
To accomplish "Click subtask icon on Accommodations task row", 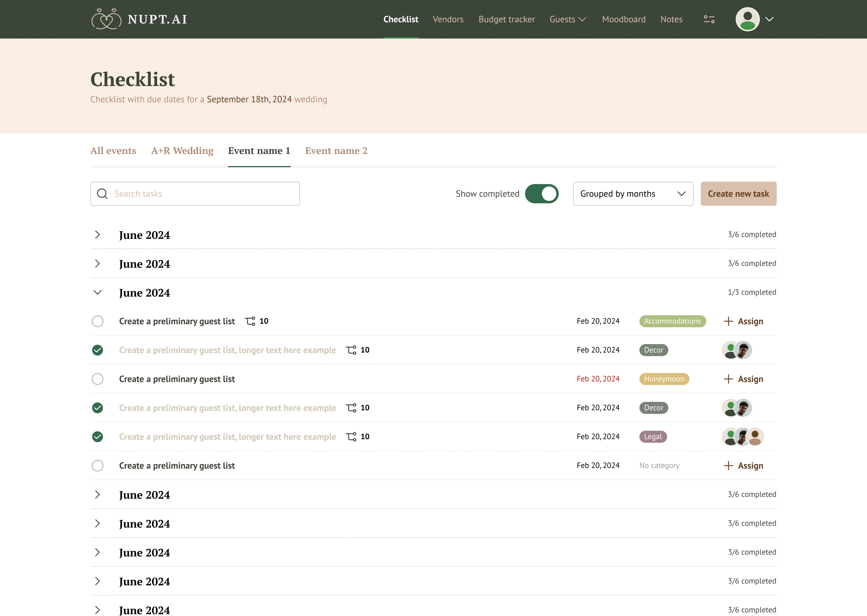I will coord(250,321).
